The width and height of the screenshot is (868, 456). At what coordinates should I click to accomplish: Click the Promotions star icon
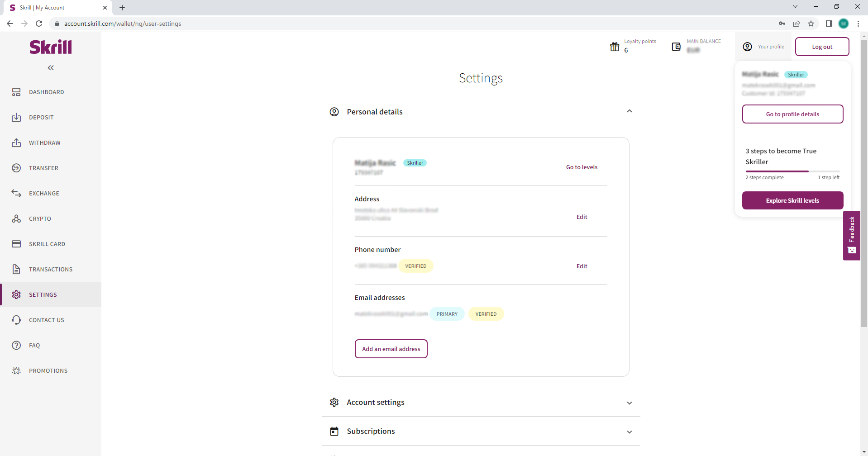pos(16,370)
